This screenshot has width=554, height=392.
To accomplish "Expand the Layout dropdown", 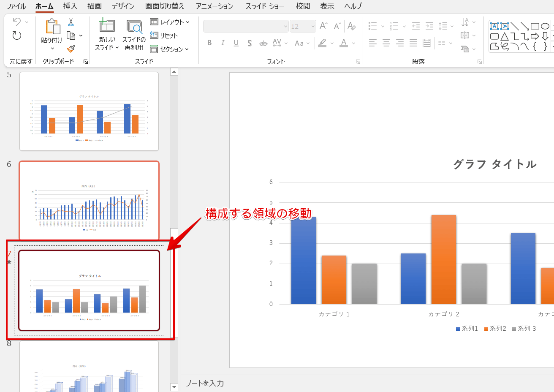I will (170, 22).
